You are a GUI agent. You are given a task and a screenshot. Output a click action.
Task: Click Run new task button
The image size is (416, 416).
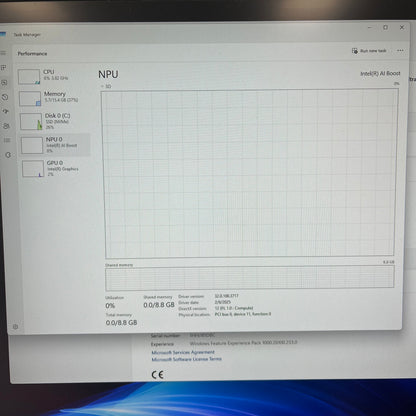tap(369, 51)
